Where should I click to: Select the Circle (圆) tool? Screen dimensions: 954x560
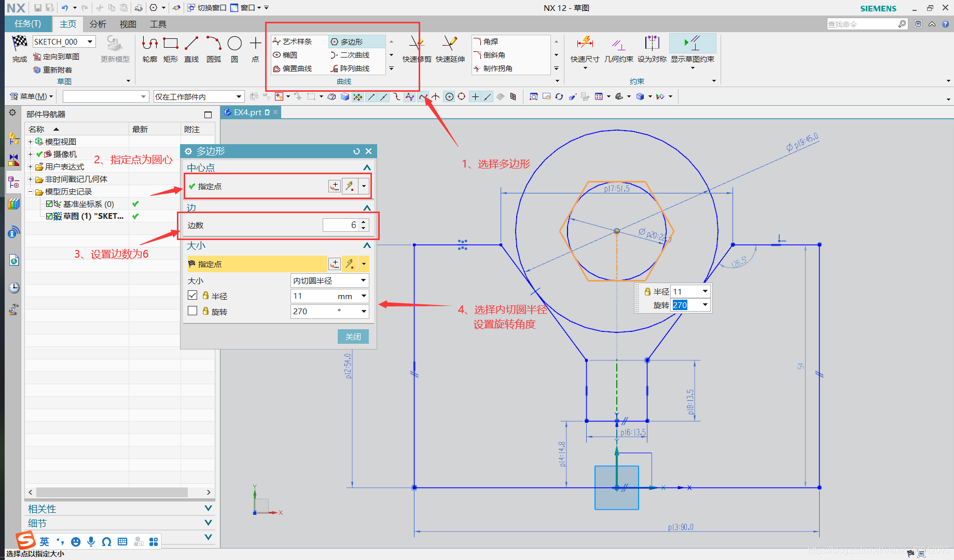click(x=234, y=49)
